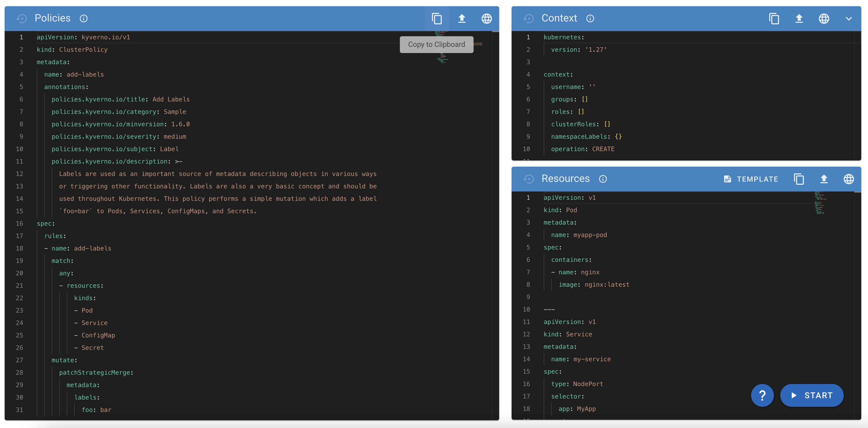Copy the Resources YAML to clipboard
The height and width of the screenshot is (428, 868).
coord(799,179)
